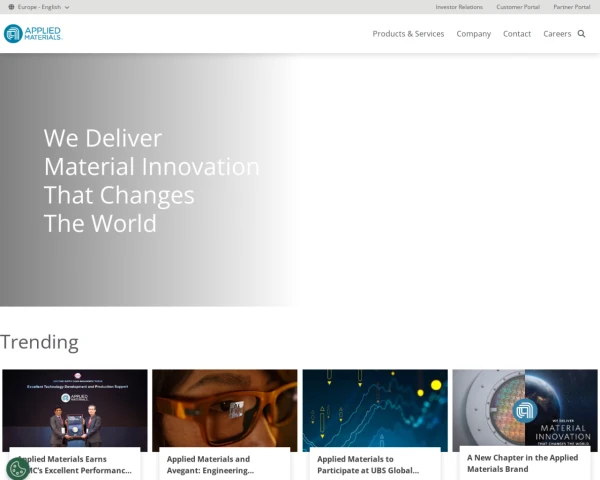The height and width of the screenshot is (480, 600).
Task: Read 'Applied Materials and Avegant: Engineering...' article
Action: point(210,464)
